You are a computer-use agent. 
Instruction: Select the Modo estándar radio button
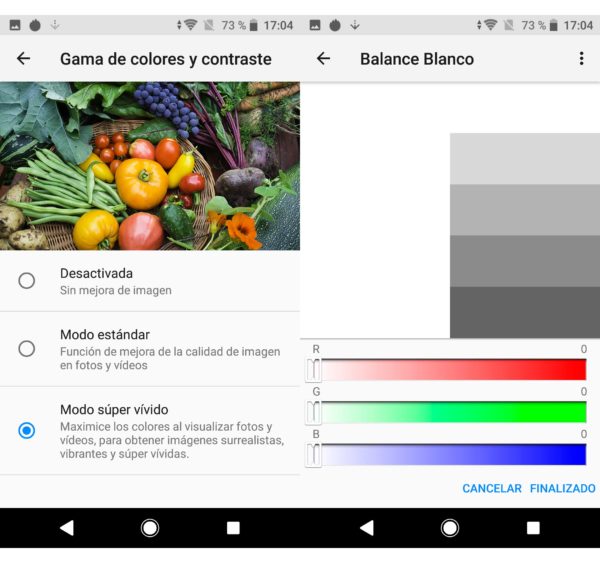pyautogui.click(x=27, y=349)
